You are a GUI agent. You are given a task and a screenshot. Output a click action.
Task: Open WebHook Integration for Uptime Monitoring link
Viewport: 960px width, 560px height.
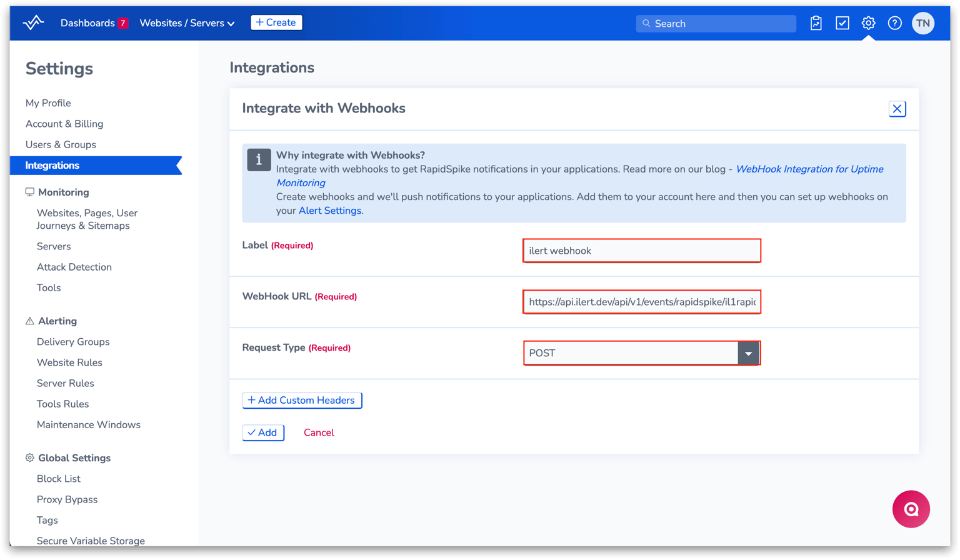click(x=580, y=176)
